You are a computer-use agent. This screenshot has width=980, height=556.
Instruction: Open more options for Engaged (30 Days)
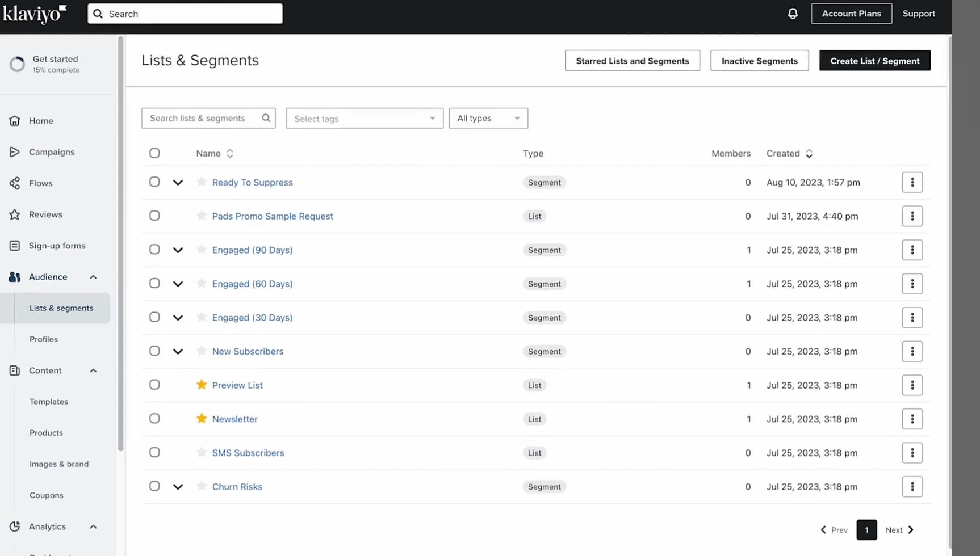pos(912,317)
